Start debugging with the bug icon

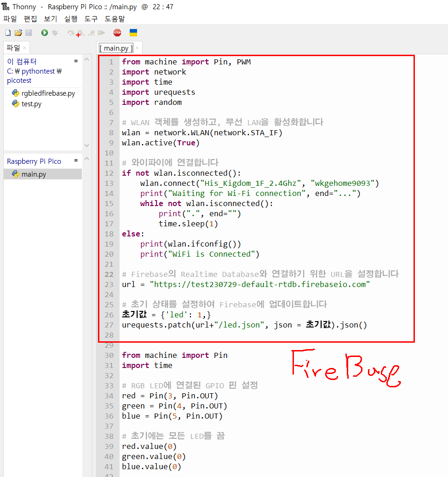click(x=55, y=33)
